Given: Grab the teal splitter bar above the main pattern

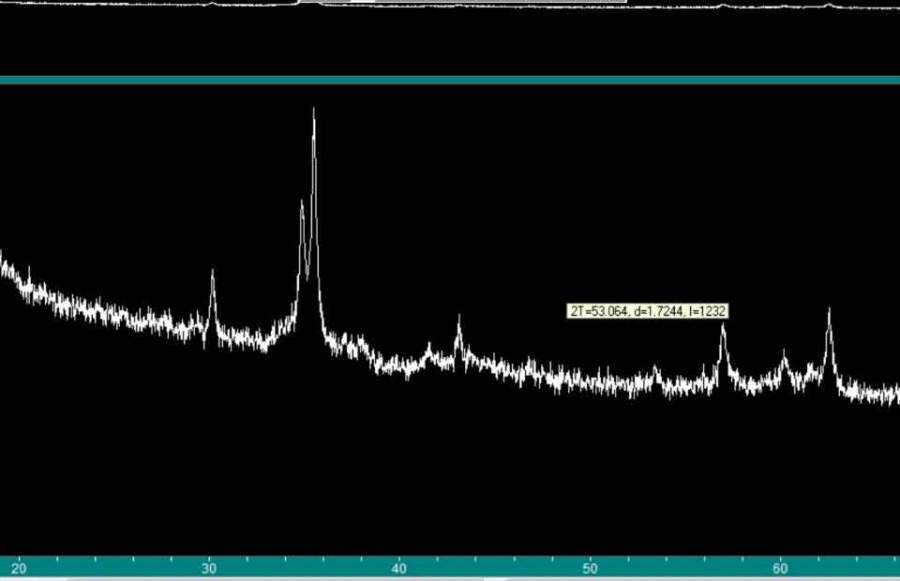Looking at the screenshot, I should click(x=450, y=80).
